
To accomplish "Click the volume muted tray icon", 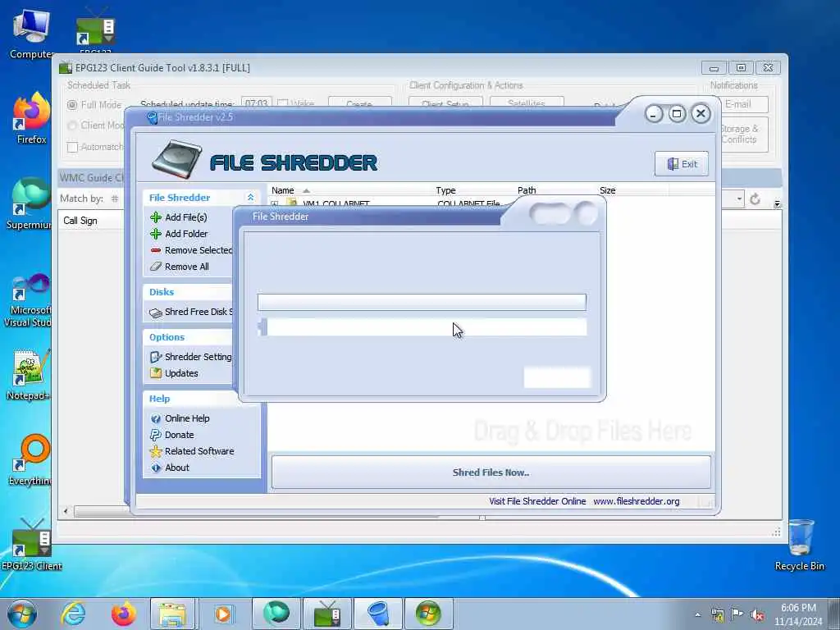I will [x=757, y=615].
